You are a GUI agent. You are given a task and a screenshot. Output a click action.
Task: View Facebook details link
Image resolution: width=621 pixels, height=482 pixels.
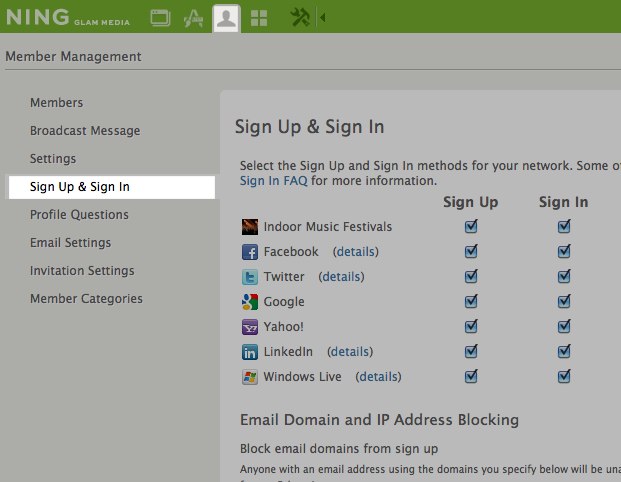(x=356, y=252)
